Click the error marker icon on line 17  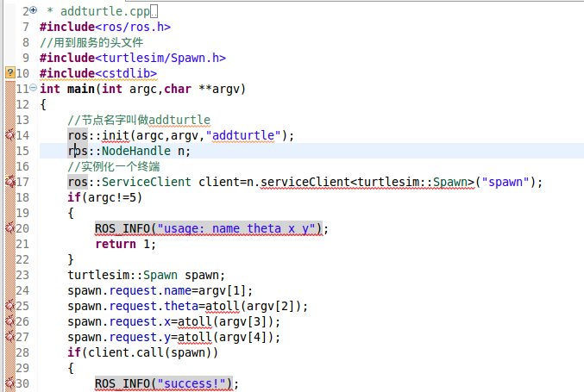pos(10,182)
